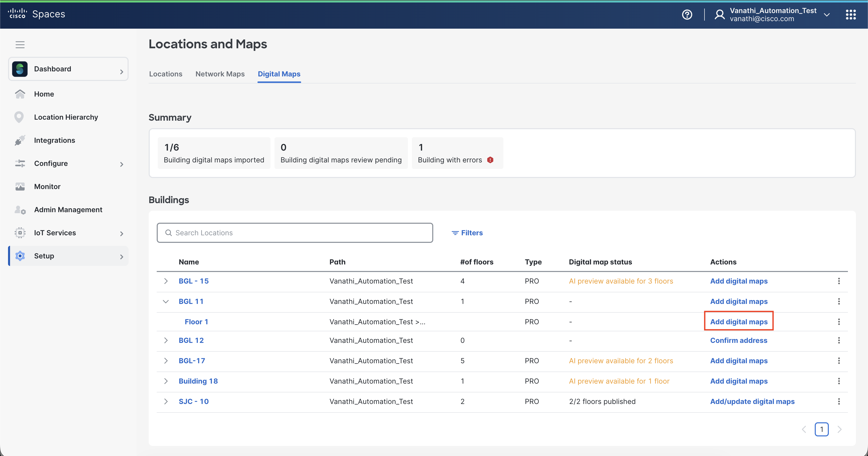Click the Integrations plug icon
Screen dimensions: 868x456
(20, 140)
